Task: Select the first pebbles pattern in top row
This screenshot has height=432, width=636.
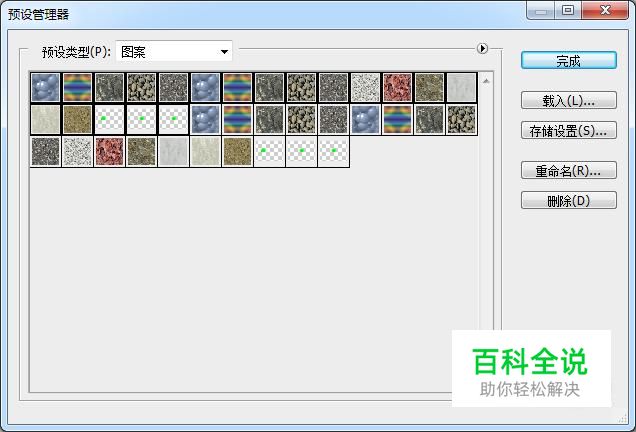Action: point(142,87)
